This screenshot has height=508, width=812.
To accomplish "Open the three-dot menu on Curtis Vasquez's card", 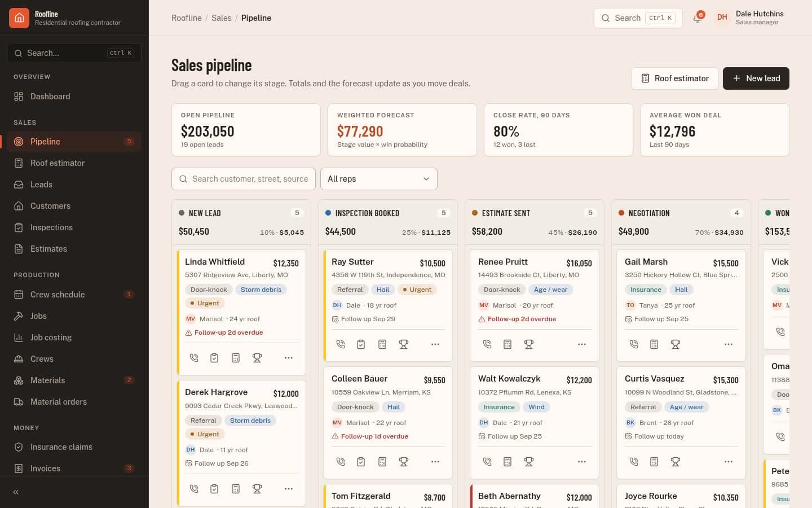I will click(x=729, y=462).
